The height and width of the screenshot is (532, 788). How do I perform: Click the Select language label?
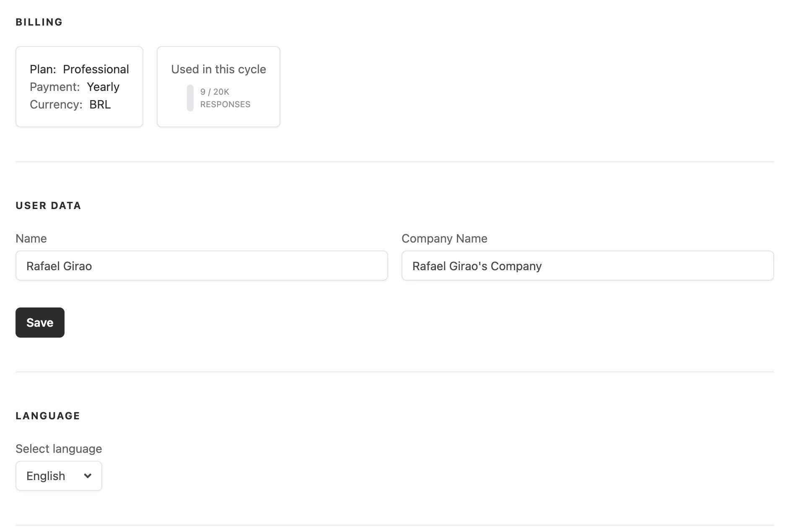(x=58, y=449)
